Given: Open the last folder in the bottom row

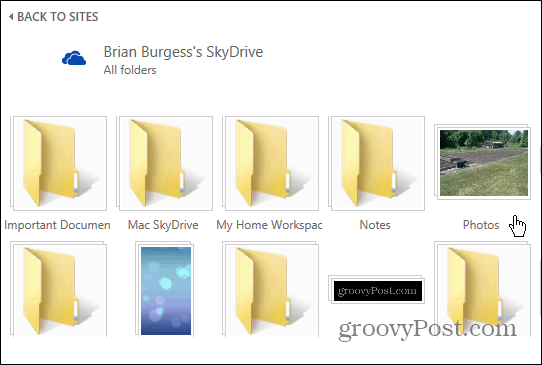Looking at the screenshot, I should [x=483, y=289].
